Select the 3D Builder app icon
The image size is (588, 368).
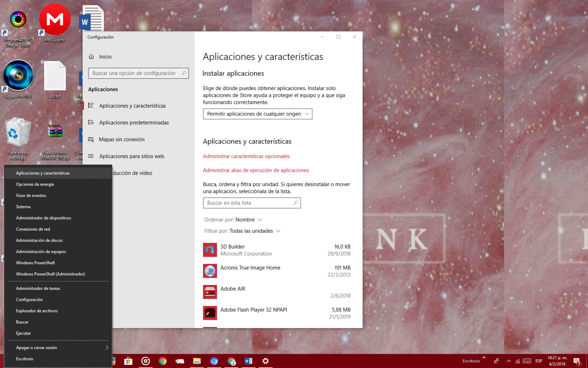point(210,250)
